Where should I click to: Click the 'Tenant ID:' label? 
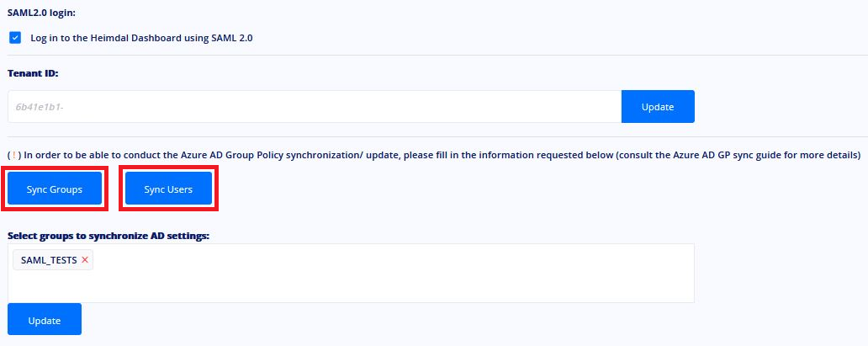[x=33, y=72]
